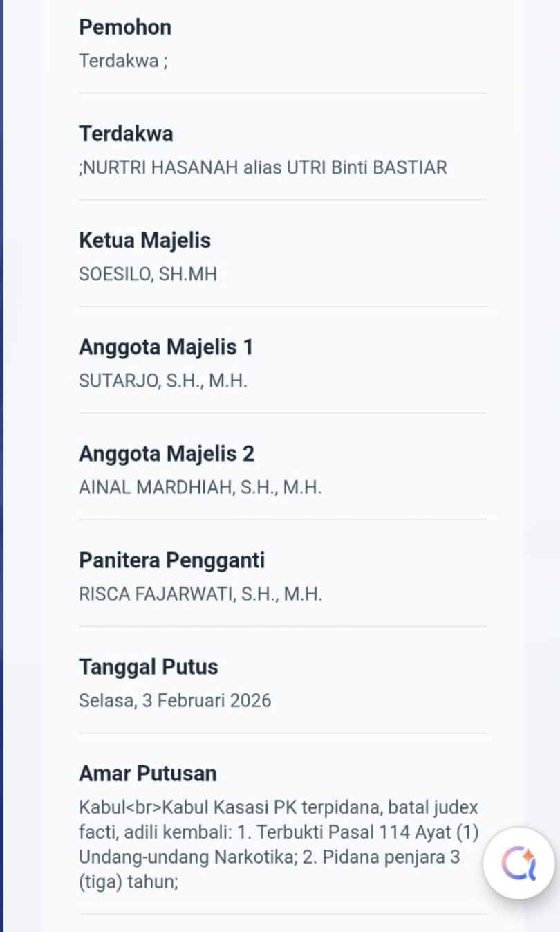Click the Pemohon field label
Image resolution: width=560 pixels, height=932 pixels.
(125, 27)
